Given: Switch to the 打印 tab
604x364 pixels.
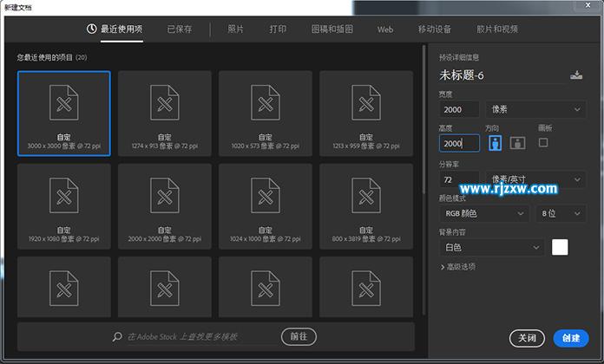Looking at the screenshot, I should pyautogui.click(x=278, y=29).
